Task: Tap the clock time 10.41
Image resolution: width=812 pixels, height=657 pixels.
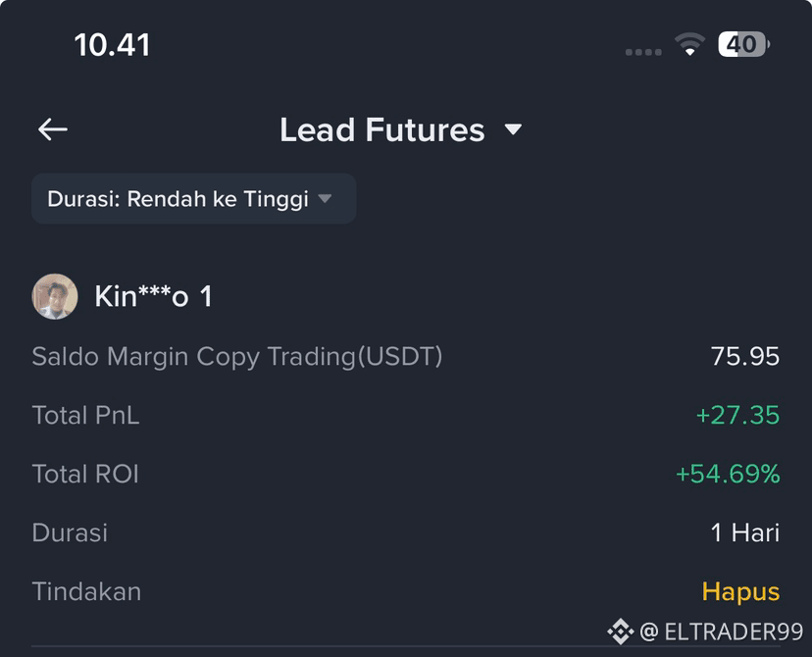Action: [112, 44]
